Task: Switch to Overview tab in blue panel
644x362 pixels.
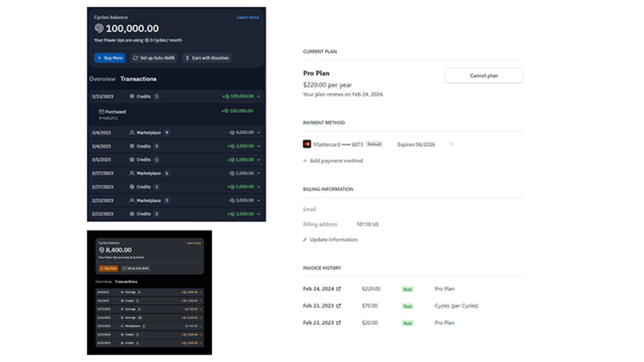Action: click(102, 79)
